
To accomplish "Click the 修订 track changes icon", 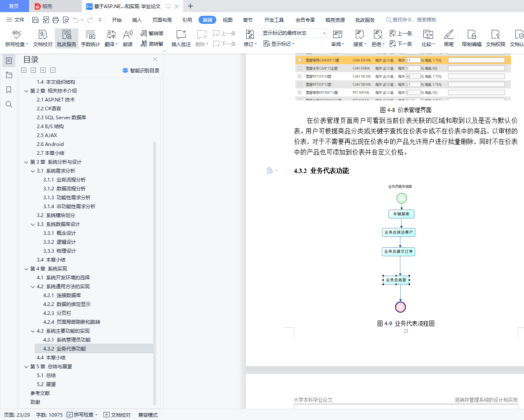I will point(250,35).
